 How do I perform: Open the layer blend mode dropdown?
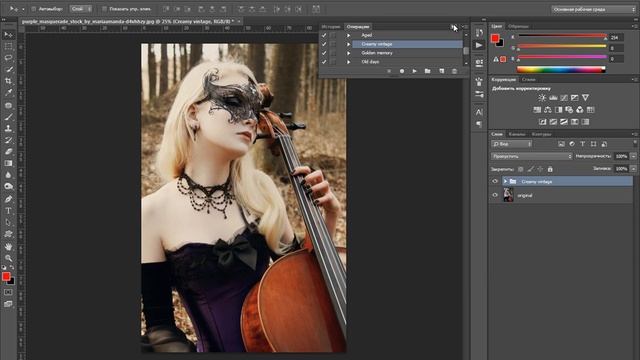[532, 156]
